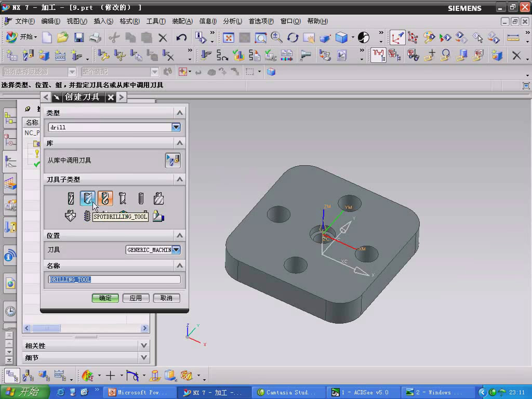Collapse the 库 section
The image size is (532, 399).
[180, 143]
